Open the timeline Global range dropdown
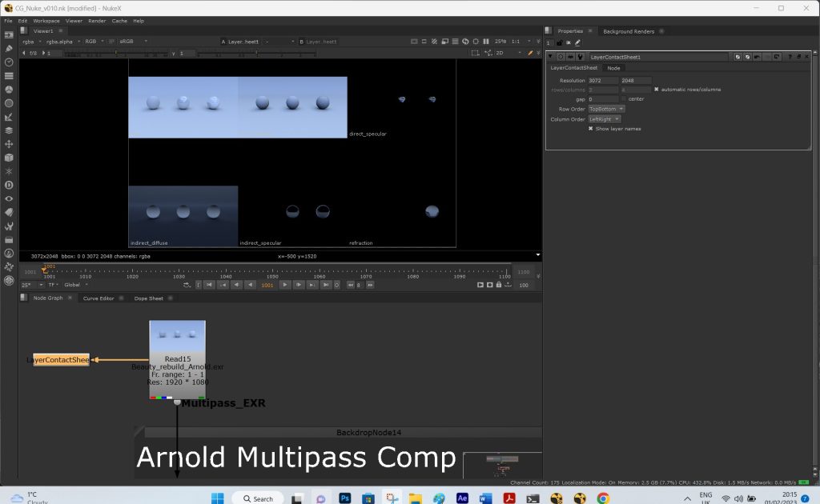Image resolution: width=820 pixels, height=504 pixels. click(x=76, y=285)
